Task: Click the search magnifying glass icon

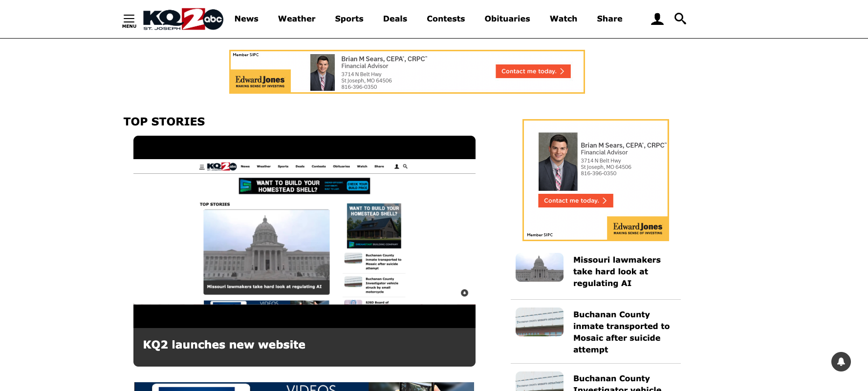Action: coord(680,19)
